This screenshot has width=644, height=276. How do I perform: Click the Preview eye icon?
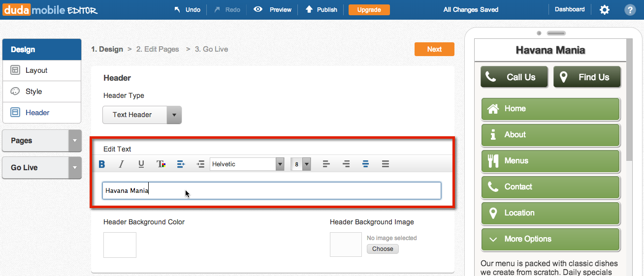258,9
